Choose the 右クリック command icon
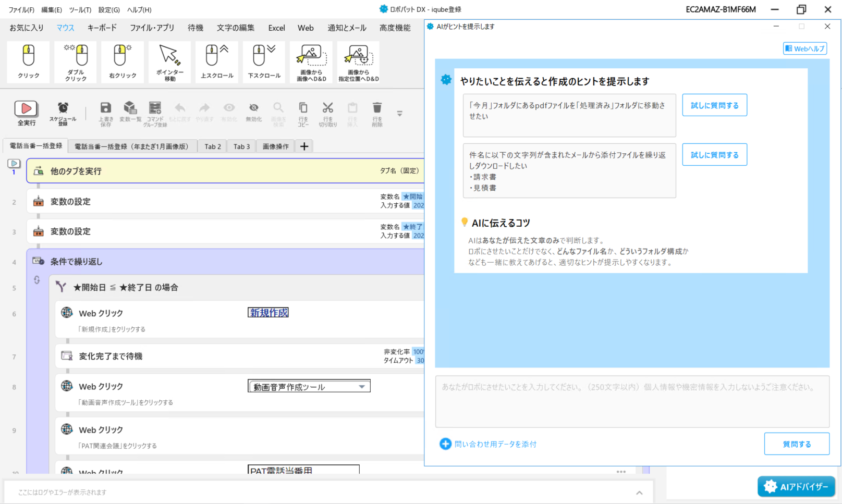Image resolution: width=842 pixels, height=504 pixels. (x=122, y=62)
